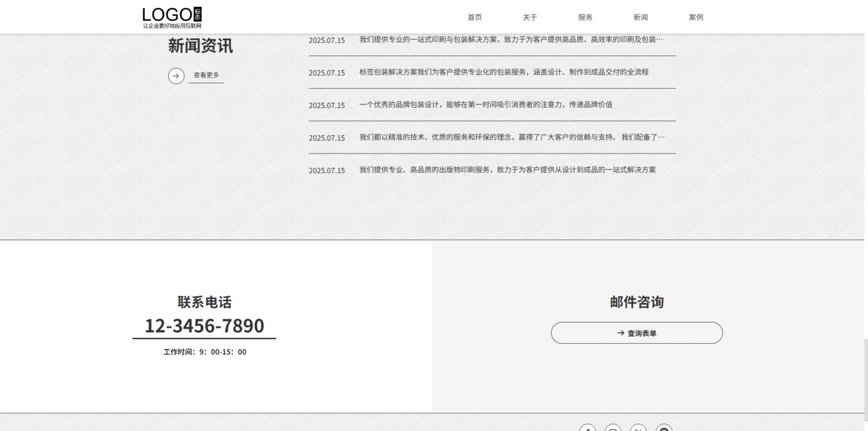Click the 查看更多 link
The width and height of the screenshot is (868, 431).
(x=206, y=75)
